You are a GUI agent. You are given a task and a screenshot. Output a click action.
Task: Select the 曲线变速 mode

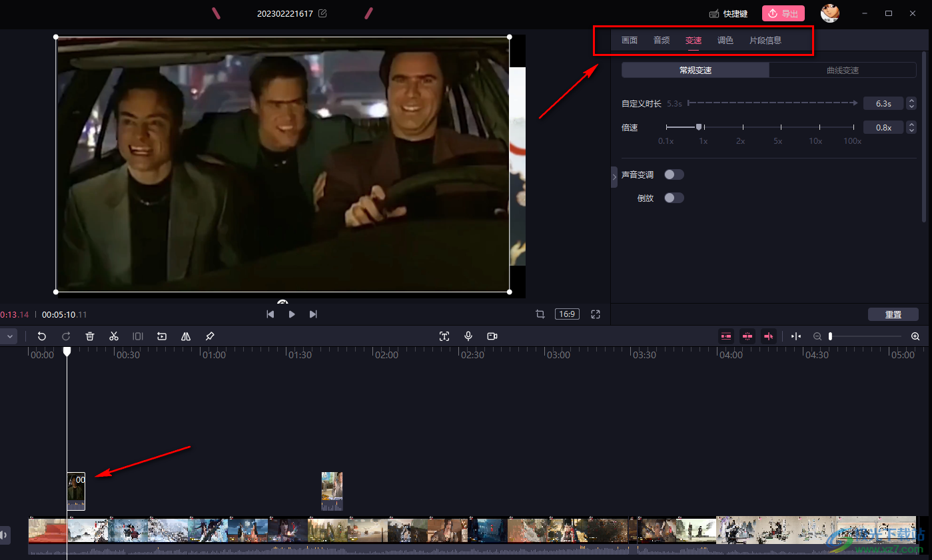[843, 70]
